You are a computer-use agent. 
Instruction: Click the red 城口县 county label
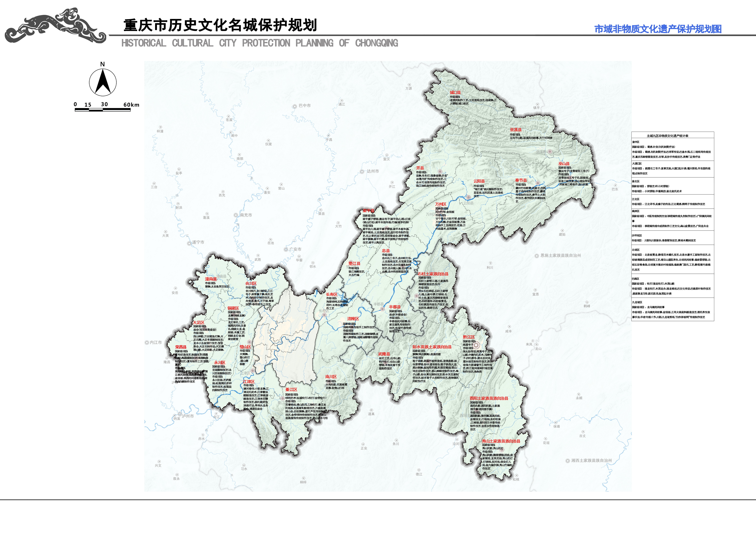[x=455, y=93]
